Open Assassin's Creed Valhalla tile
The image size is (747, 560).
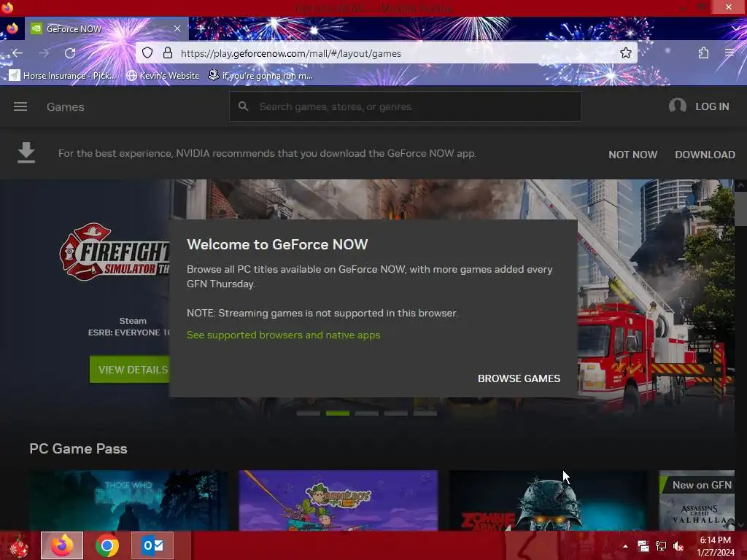[697, 500]
